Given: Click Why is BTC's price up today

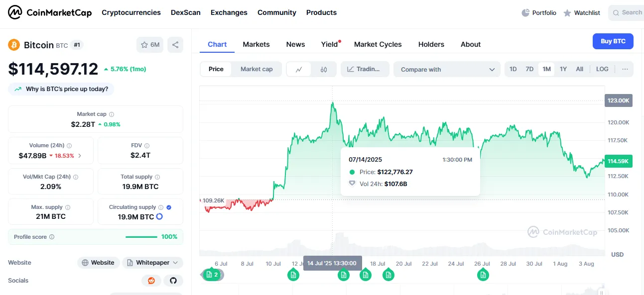Looking at the screenshot, I should [61, 89].
